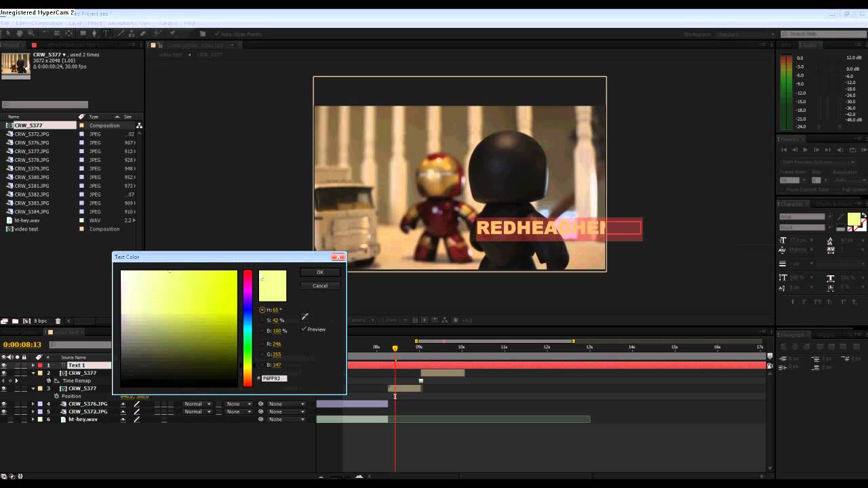Select the B 147 blue radio button
Screen dimensions: 868x488
tap(262, 365)
